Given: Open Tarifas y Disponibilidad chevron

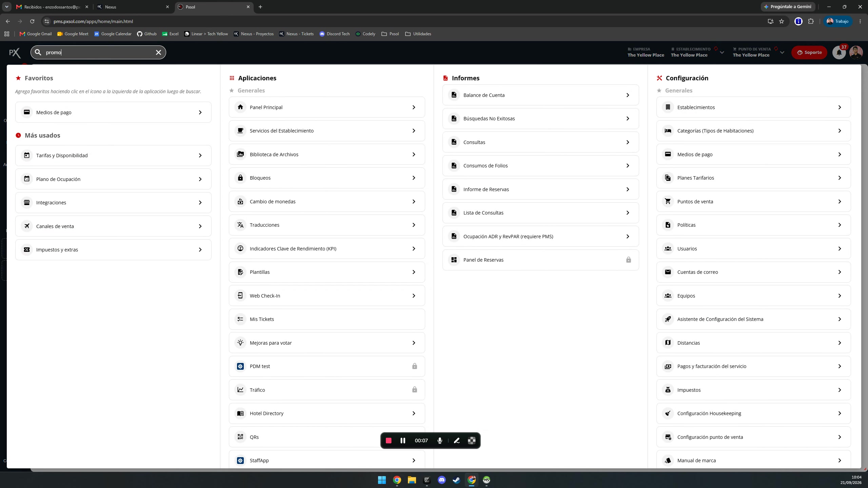Looking at the screenshot, I should (x=200, y=156).
